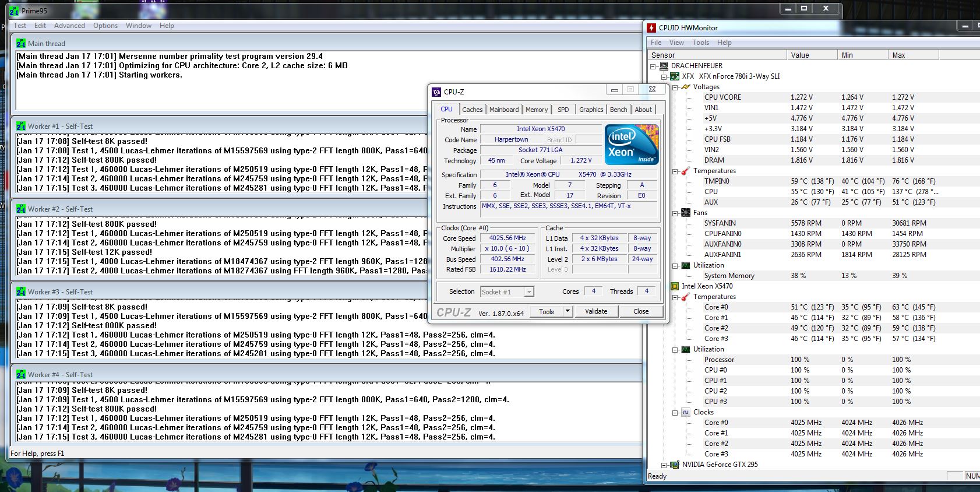Switch to the SPD tab in CPU-Z
This screenshot has width=980, height=492.
click(x=563, y=110)
